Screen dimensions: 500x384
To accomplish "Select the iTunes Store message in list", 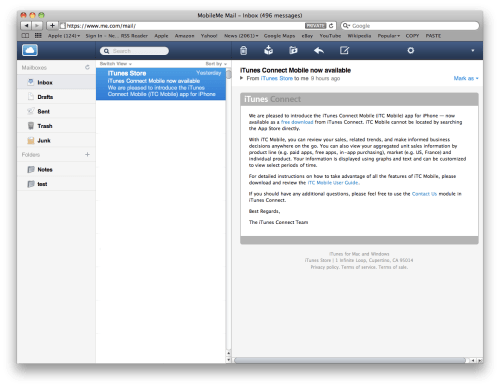I will coord(161,84).
